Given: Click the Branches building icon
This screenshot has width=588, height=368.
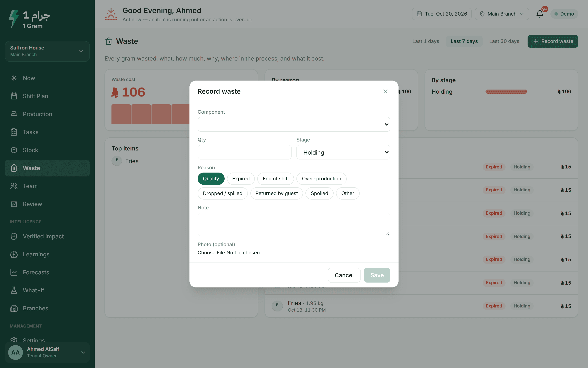Looking at the screenshot, I should click(14, 308).
